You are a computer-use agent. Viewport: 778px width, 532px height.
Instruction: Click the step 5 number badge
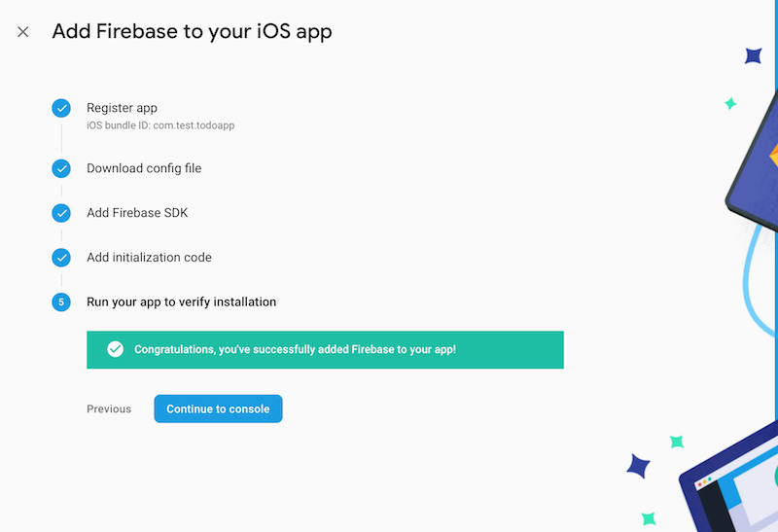(x=61, y=302)
